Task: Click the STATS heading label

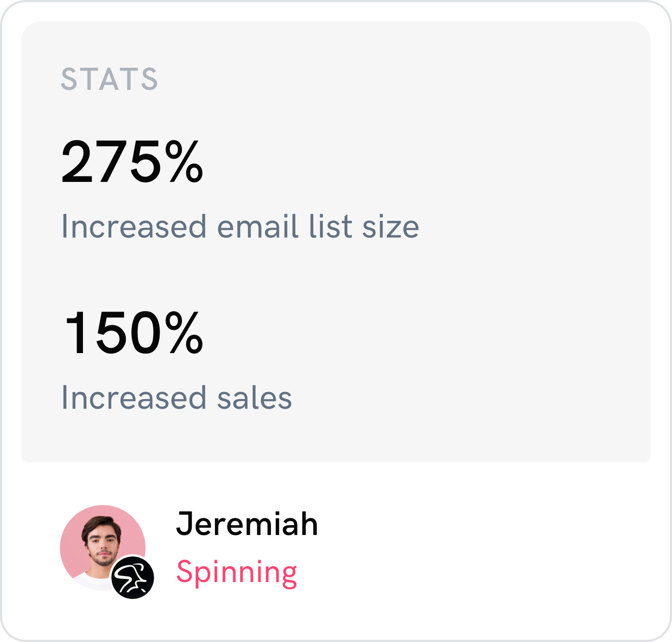Action: point(110,79)
